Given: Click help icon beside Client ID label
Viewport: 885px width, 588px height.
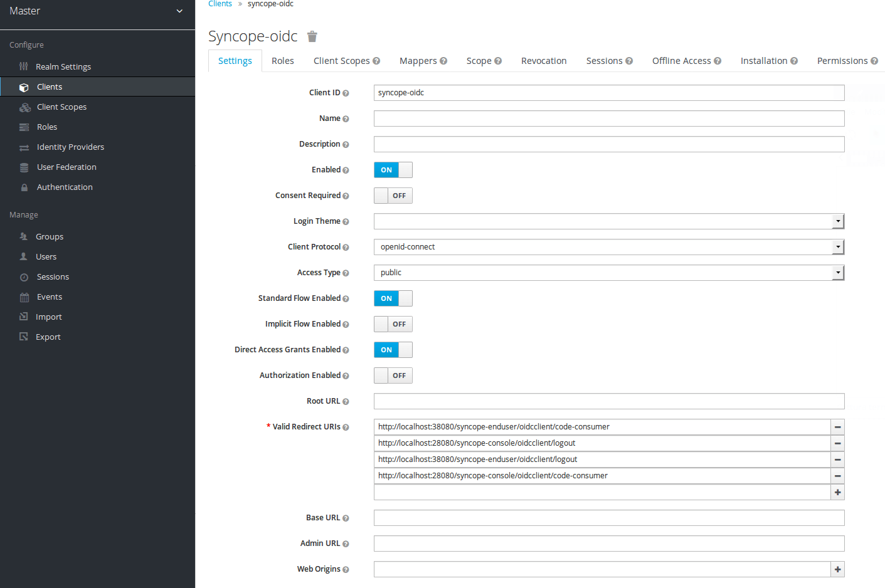Looking at the screenshot, I should click(346, 93).
